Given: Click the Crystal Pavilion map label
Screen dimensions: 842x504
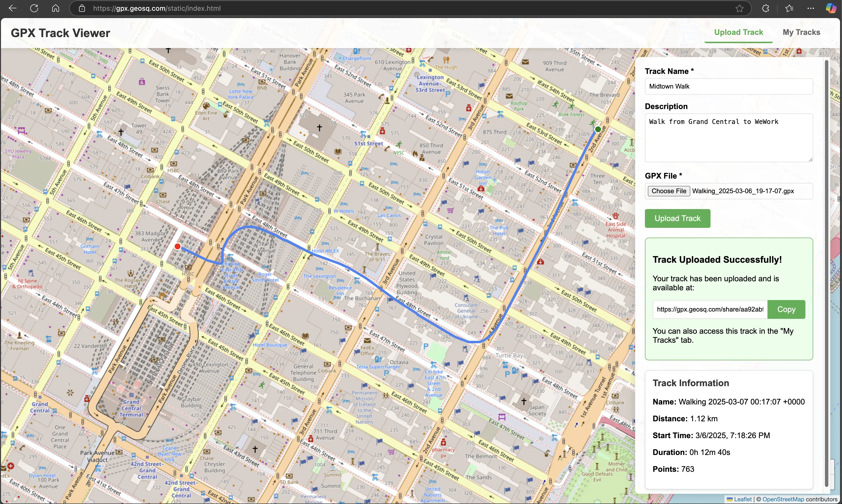Looking at the screenshot, I should pyautogui.click(x=434, y=240).
